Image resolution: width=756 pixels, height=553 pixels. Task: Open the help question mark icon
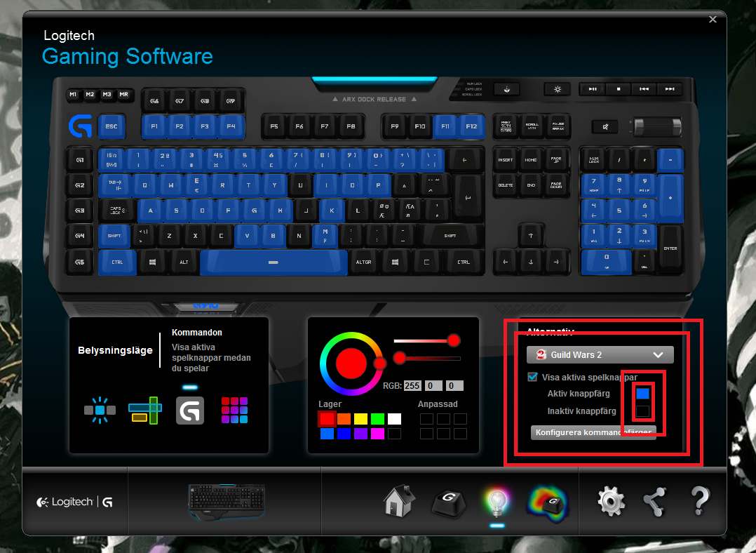click(700, 500)
